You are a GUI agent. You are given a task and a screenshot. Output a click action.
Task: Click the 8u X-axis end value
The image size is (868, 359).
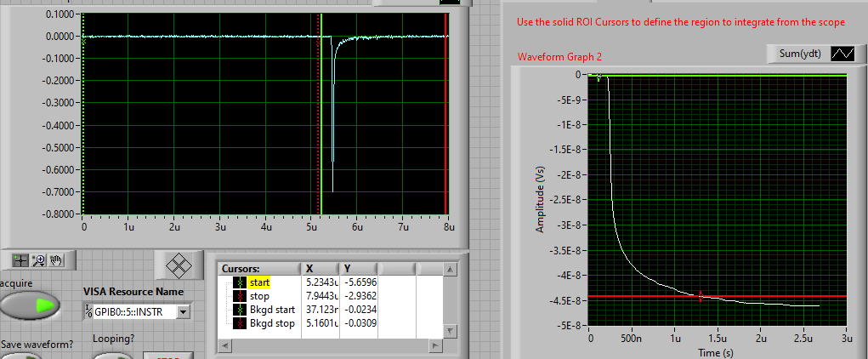(449, 227)
